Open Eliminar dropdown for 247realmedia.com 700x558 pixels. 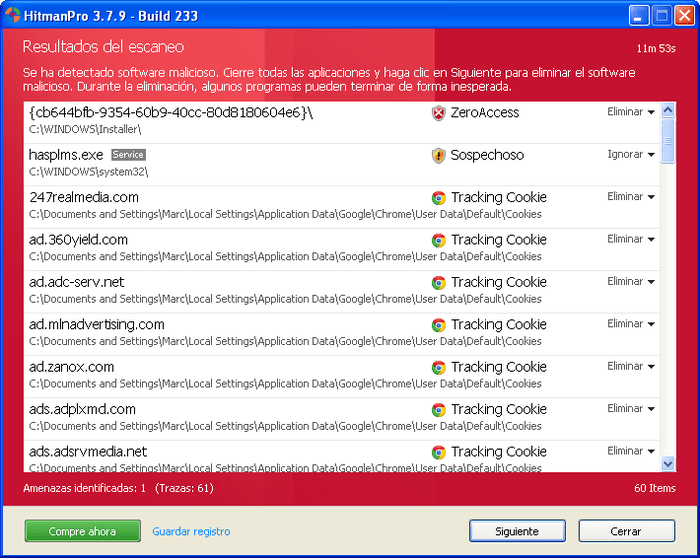pyautogui.click(x=631, y=196)
